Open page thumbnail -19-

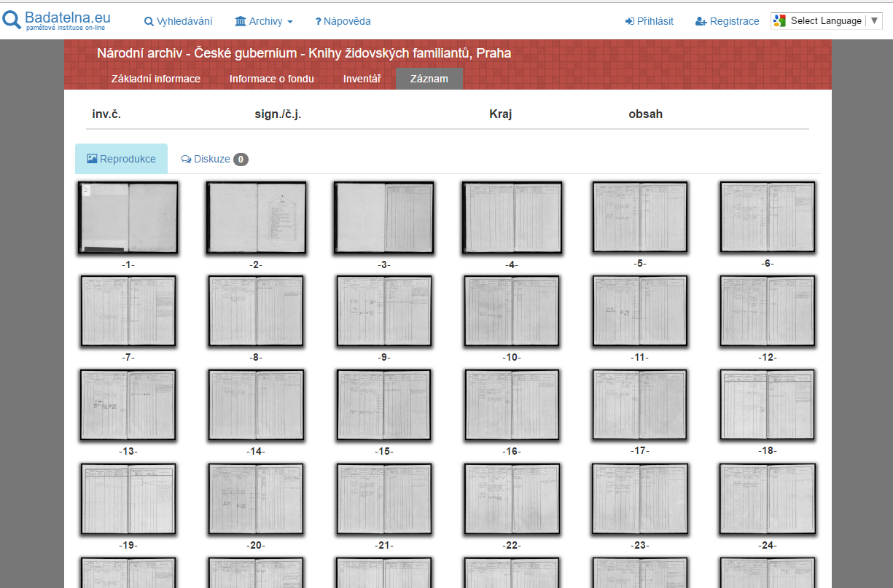pyautogui.click(x=128, y=499)
